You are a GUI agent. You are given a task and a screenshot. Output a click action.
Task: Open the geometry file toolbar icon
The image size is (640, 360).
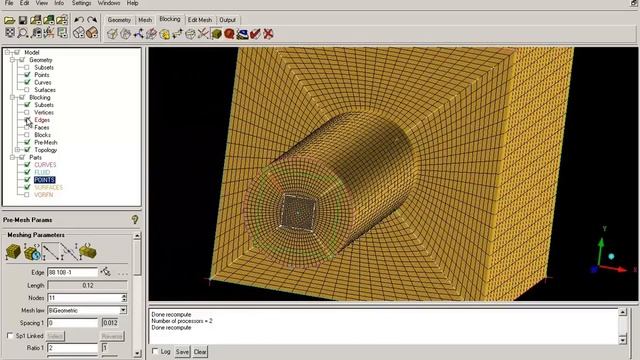(36, 20)
